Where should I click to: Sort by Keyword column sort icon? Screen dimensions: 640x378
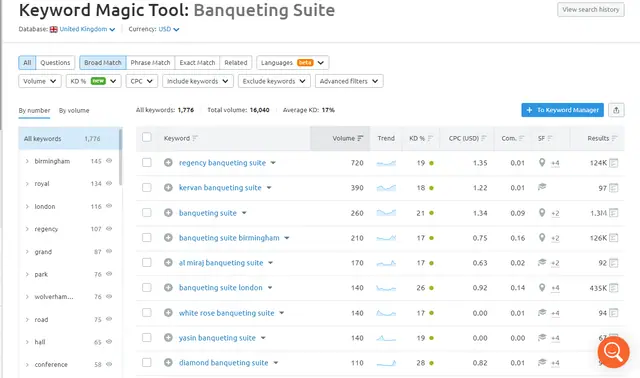tap(195, 138)
